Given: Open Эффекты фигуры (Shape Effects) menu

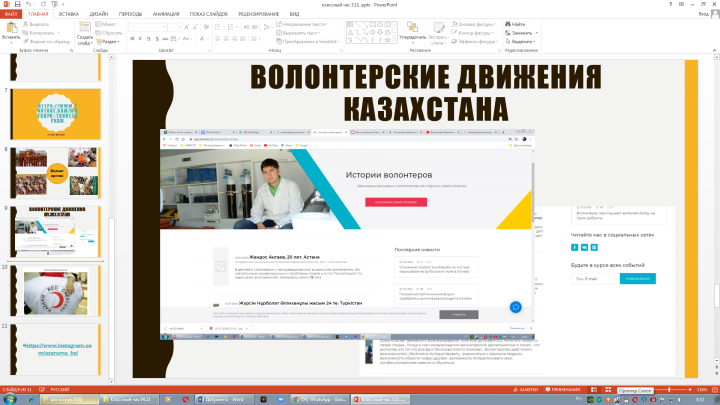Looking at the screenshot, I should (475, 41).
